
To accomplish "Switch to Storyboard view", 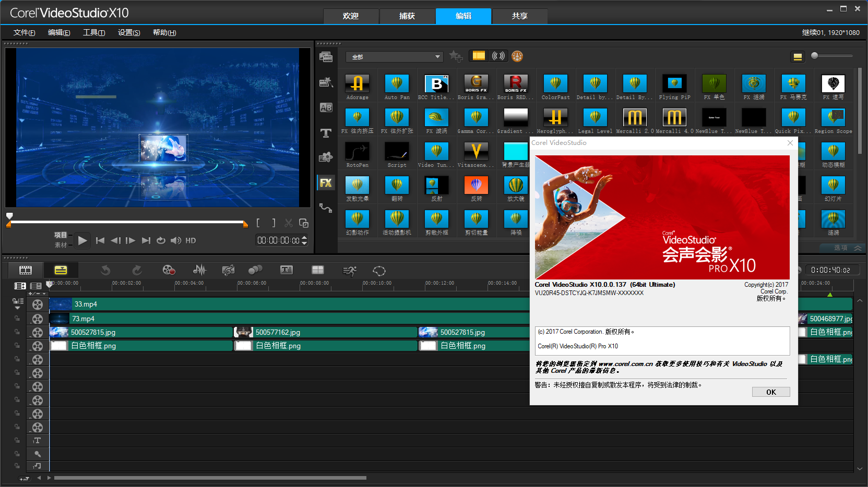I will (x=26, y=270).
